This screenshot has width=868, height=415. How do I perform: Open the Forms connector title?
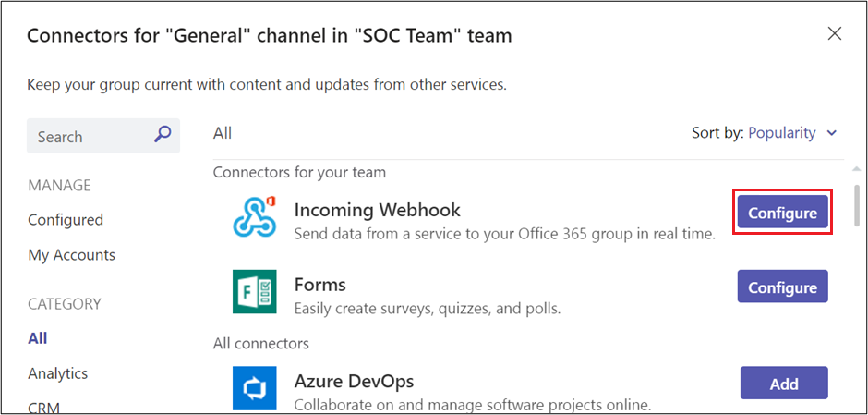click(319, 285)
